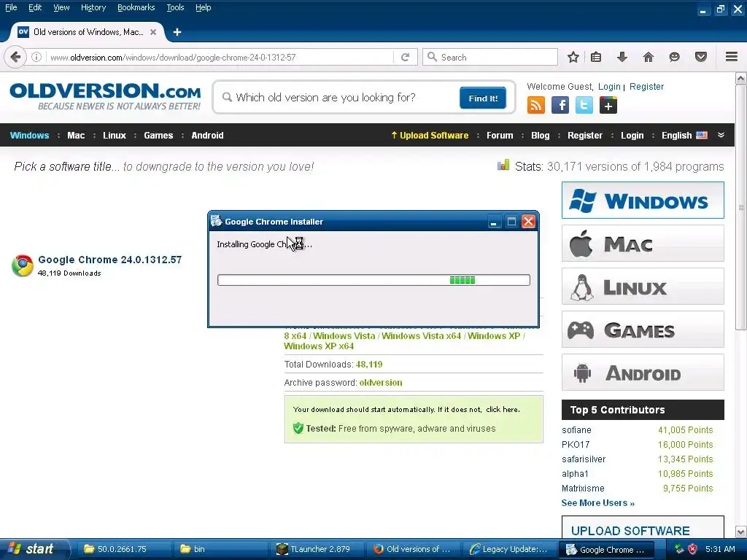The image size is (747, 560).
Task: Click the address bar URL
Action: (x=174, y=57)
